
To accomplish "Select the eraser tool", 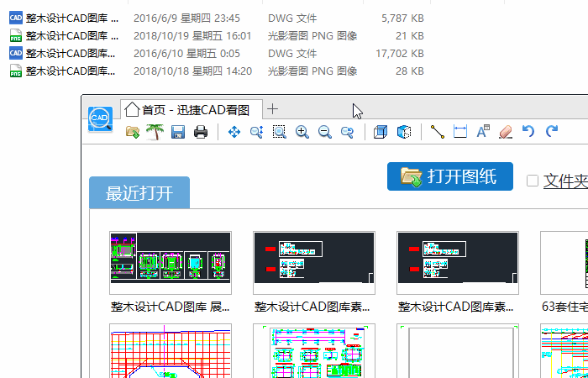I will point(506,132).
